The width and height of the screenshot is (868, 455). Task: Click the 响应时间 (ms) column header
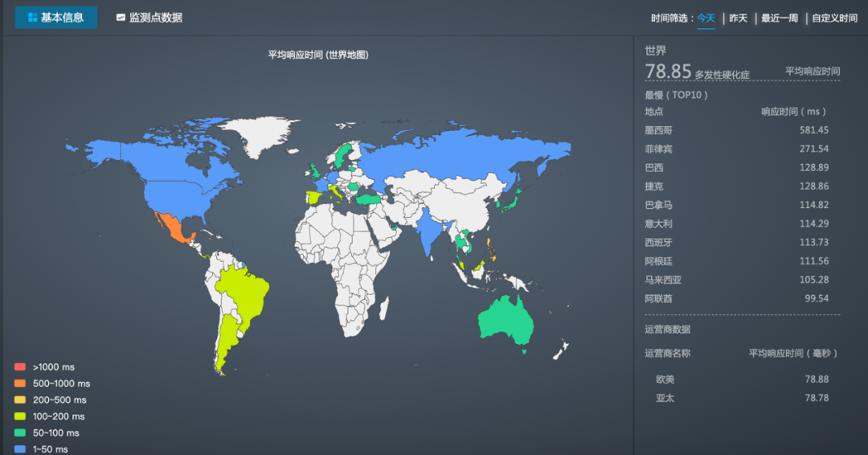794,111
